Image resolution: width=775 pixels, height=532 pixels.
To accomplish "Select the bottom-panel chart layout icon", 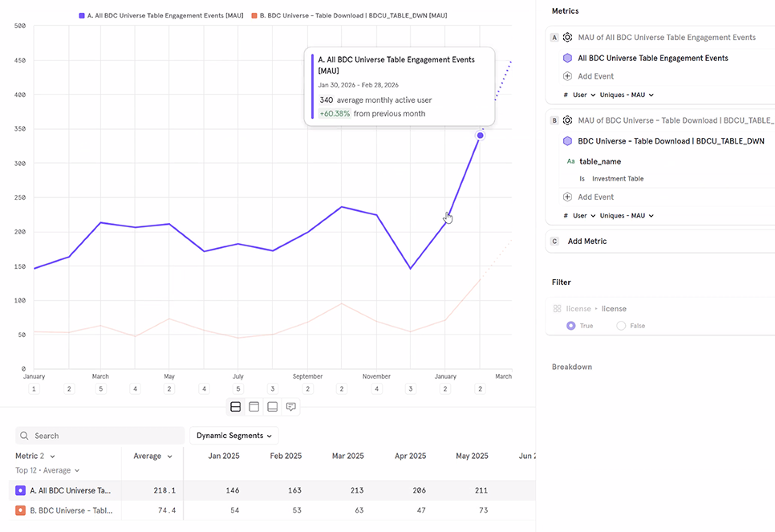I will (272, 407).
